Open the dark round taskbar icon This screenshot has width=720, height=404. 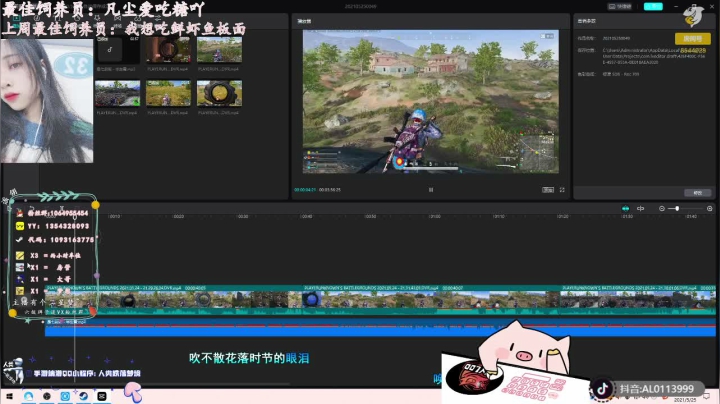tap(47, 396)
